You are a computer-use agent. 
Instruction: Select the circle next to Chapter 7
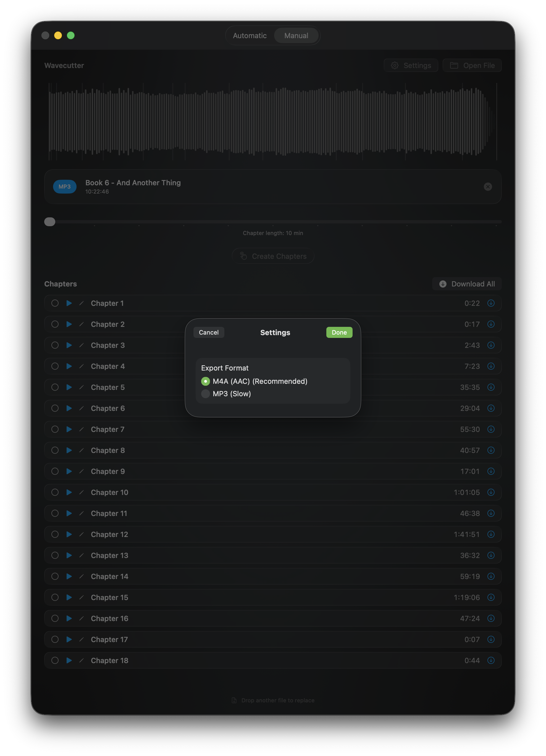[x=55, y=429]
